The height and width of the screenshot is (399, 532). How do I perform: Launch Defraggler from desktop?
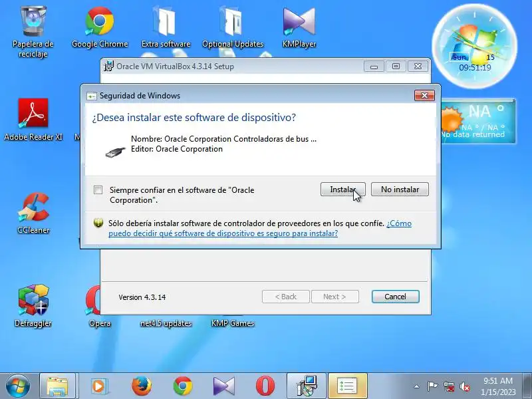click(x=33, y=306)
